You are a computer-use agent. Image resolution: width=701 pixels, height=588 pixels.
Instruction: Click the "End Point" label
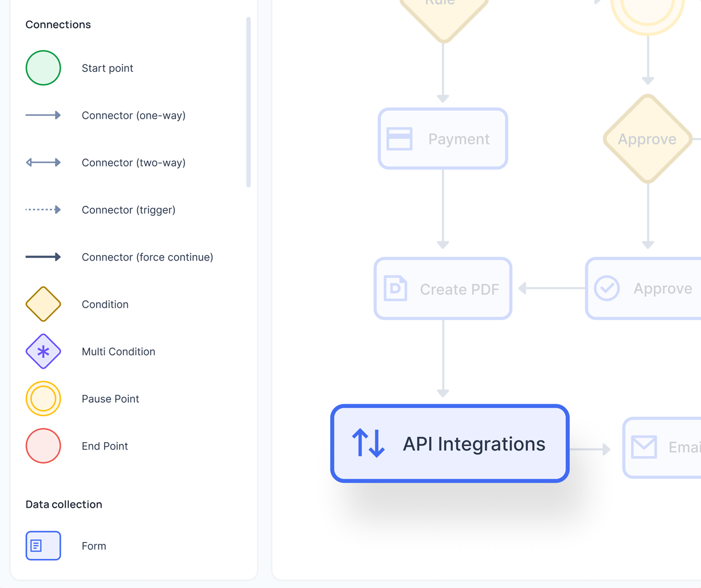[x=105, y=446]
